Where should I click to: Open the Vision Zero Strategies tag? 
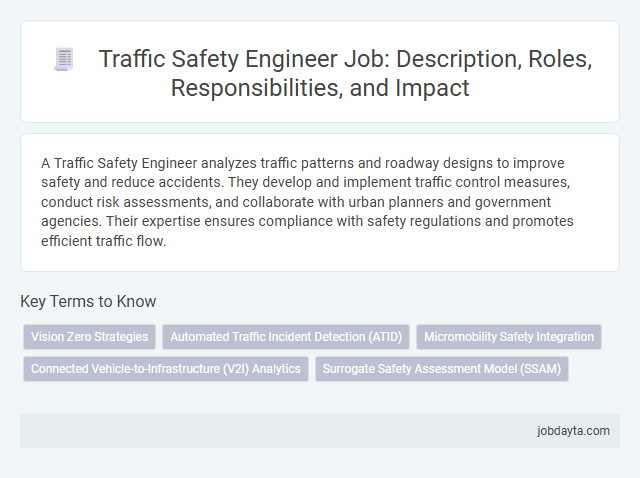[89, 337]
